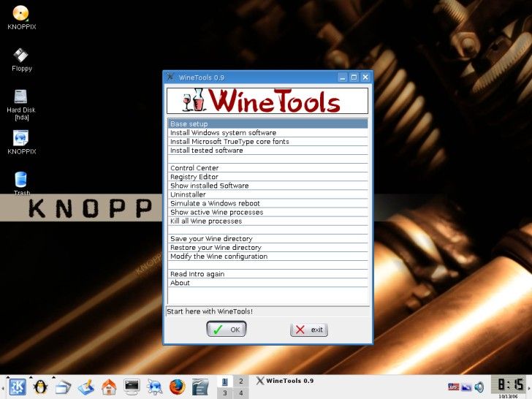Open the Home folder icon in the panel
This screenshot has width=532, height=399.
(109, 387)
